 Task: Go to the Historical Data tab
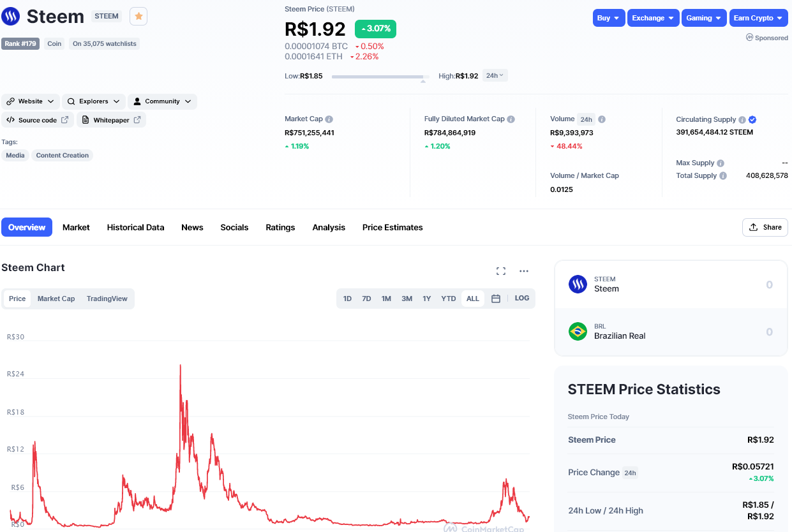tap(135, 227)
